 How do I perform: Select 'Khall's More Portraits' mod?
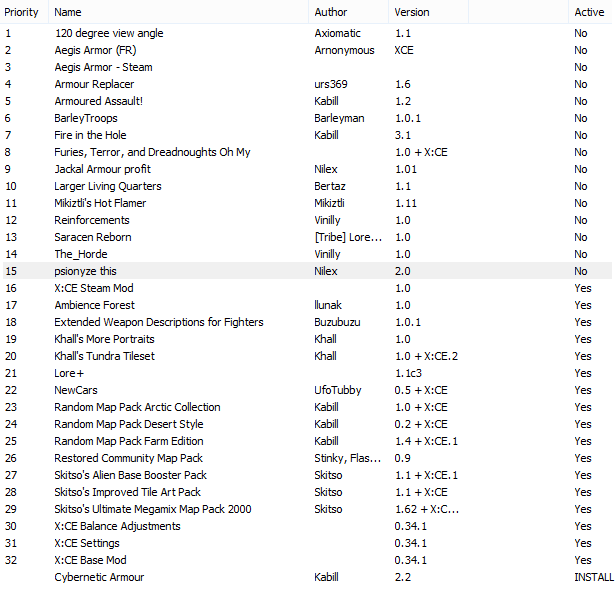[x=104, y=339]
